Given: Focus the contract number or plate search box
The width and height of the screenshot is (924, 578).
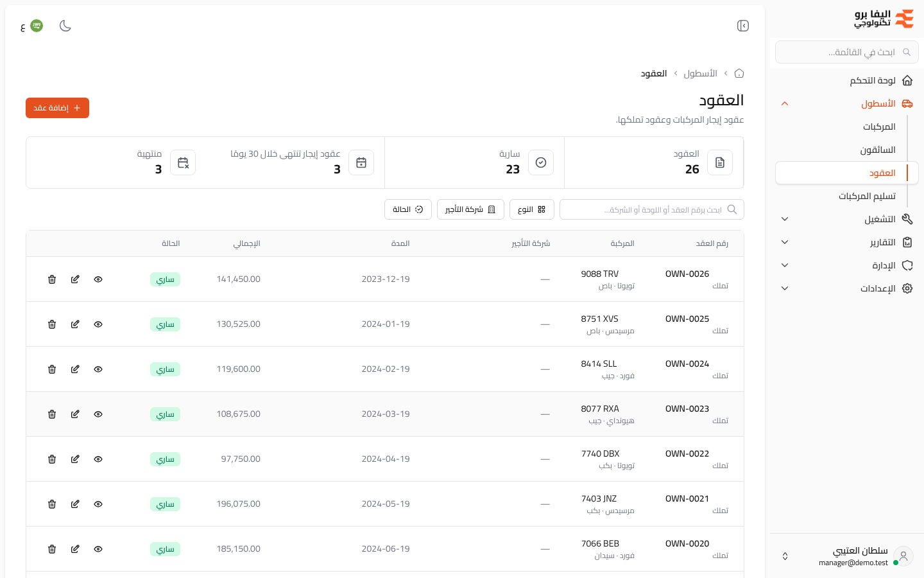Looking at the screenshot, I should [x=652, y=209].
